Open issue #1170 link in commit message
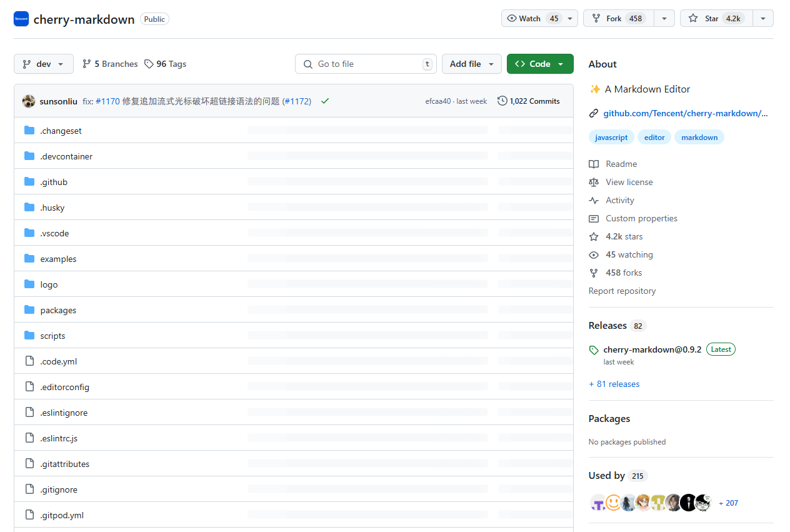This screenshot has height=532, width=790. point(107,101)
